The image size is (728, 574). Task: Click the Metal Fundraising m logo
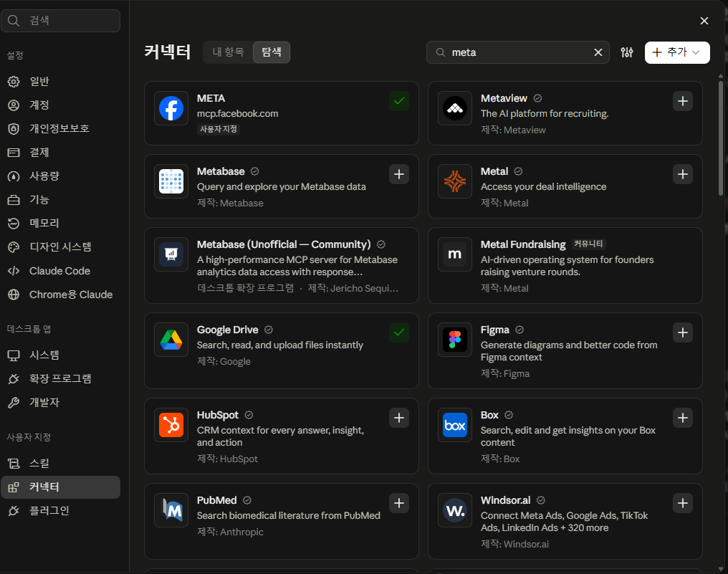point(455,254)
